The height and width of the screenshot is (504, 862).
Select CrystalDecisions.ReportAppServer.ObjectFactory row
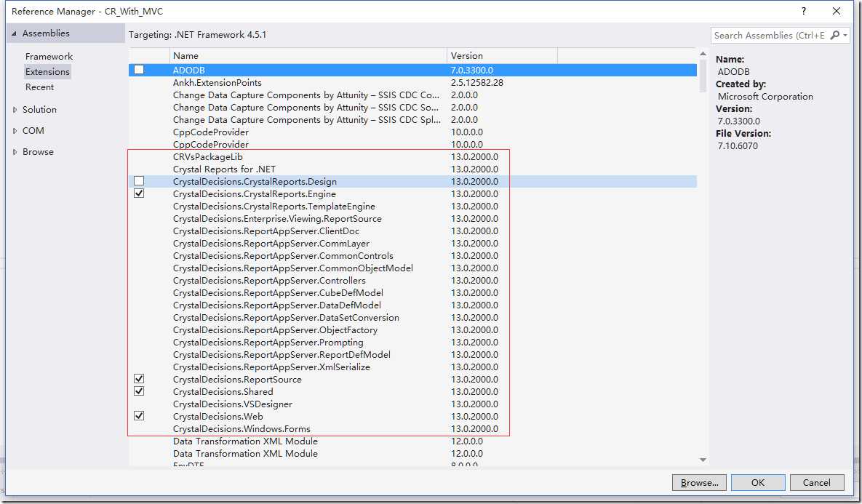pos(413,329)
